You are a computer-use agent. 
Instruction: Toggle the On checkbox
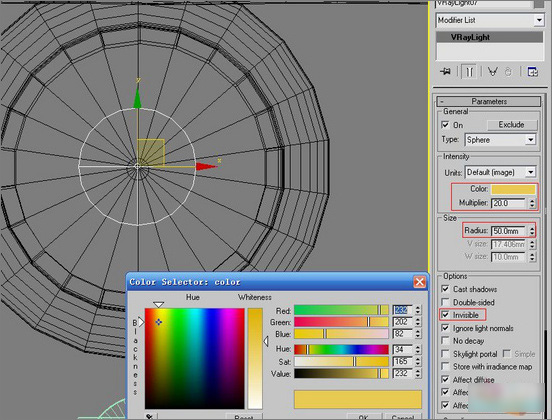[445, 125]
